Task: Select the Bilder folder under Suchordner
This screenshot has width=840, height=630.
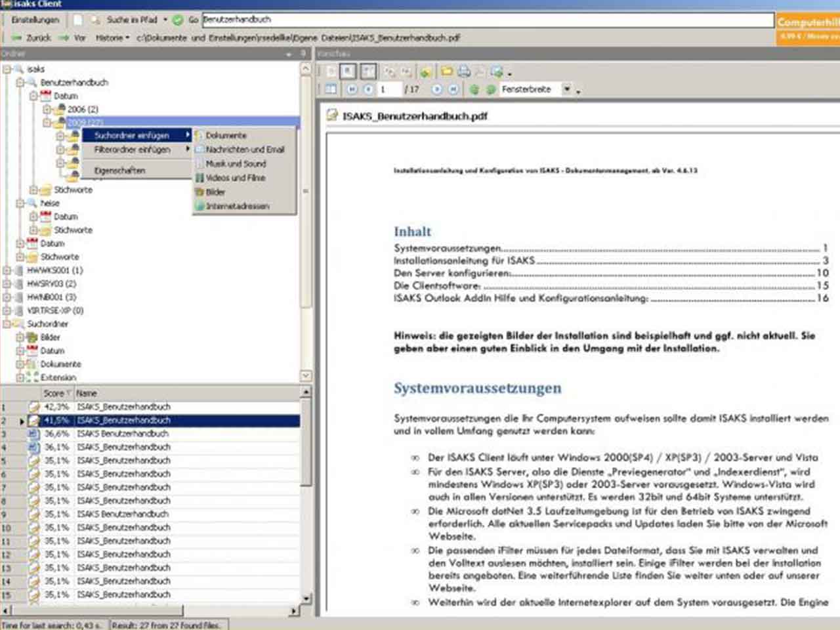Action: click(50, 337)
